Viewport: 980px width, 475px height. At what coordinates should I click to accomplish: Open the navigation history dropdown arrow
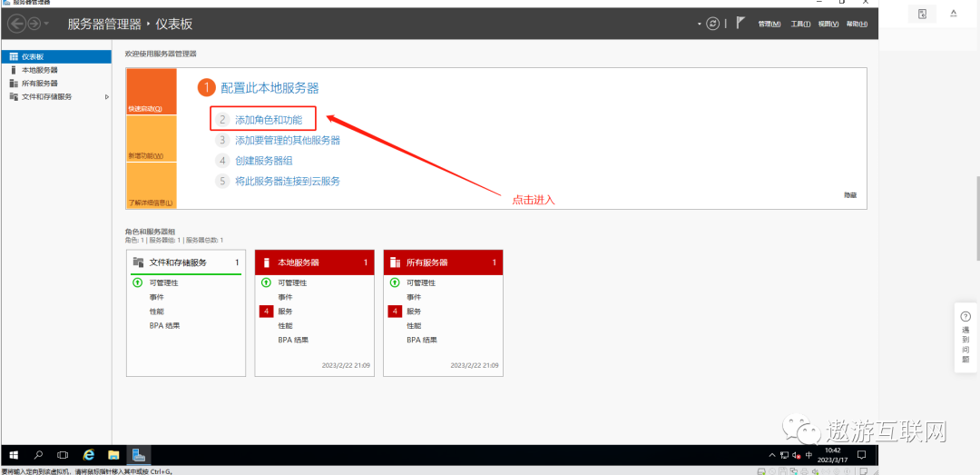click(47, 25)
